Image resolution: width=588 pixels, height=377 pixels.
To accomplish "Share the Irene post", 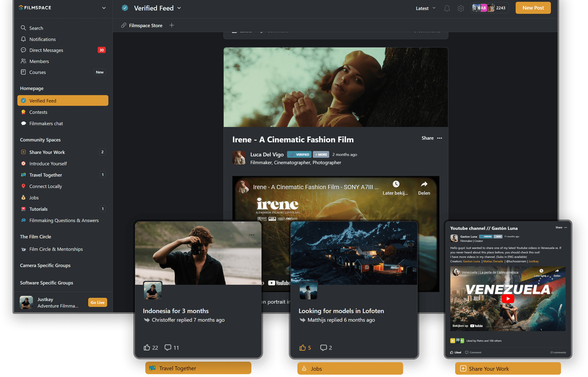I will [x=427, y=138].
